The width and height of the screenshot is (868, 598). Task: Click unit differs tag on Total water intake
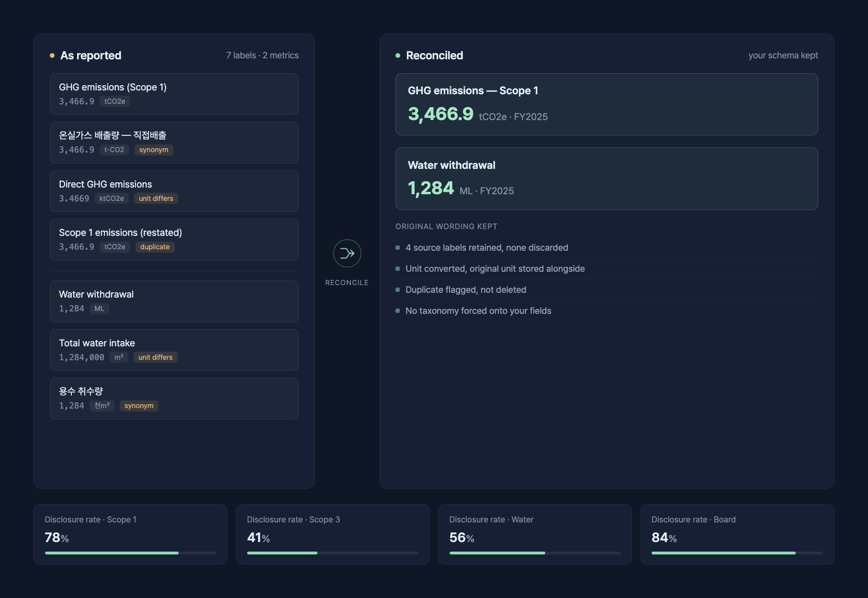coord(156,357)
